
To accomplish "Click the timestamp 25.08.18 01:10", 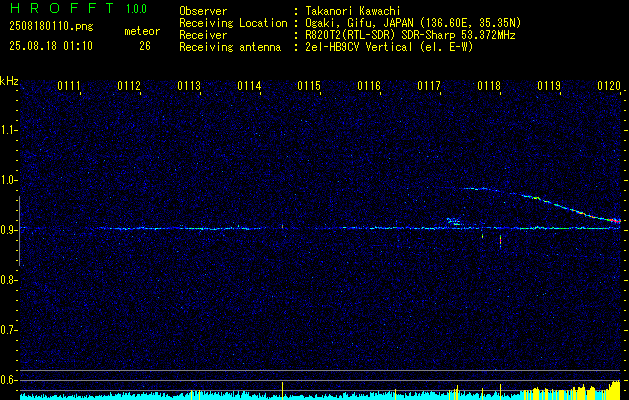I will click(x=51, y=46).
